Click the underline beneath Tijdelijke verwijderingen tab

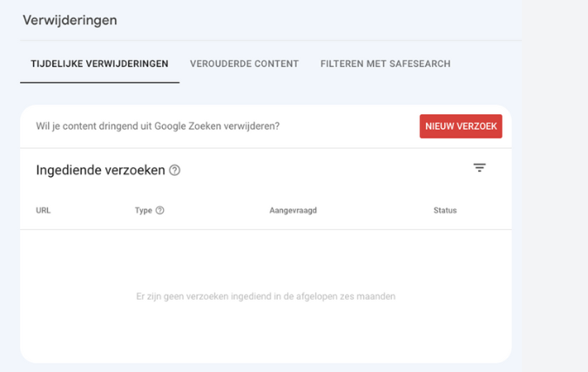click(99, 83)
